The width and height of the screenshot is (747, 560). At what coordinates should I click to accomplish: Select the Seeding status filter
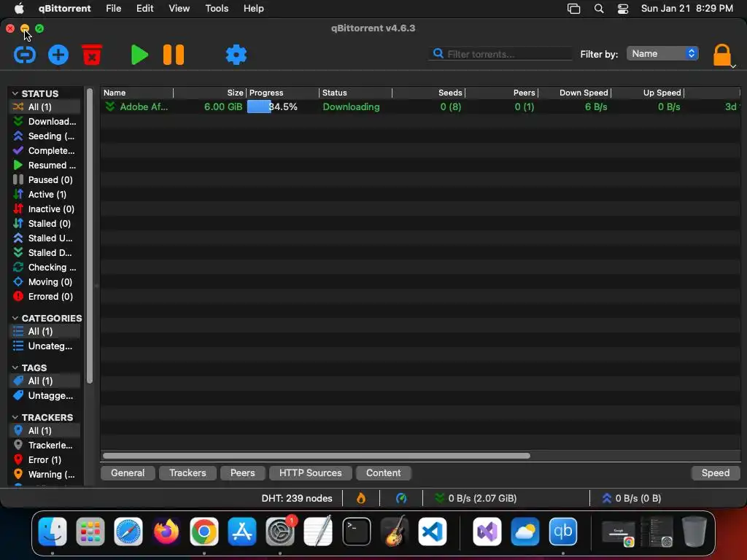(45, 136)
